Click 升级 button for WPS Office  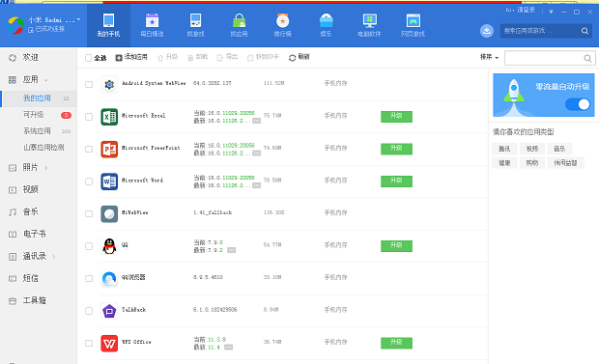(x=396, y=343)
